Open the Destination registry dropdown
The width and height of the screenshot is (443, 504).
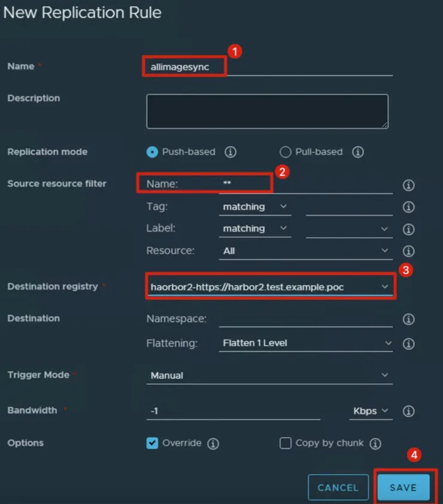tap(269, 287)
